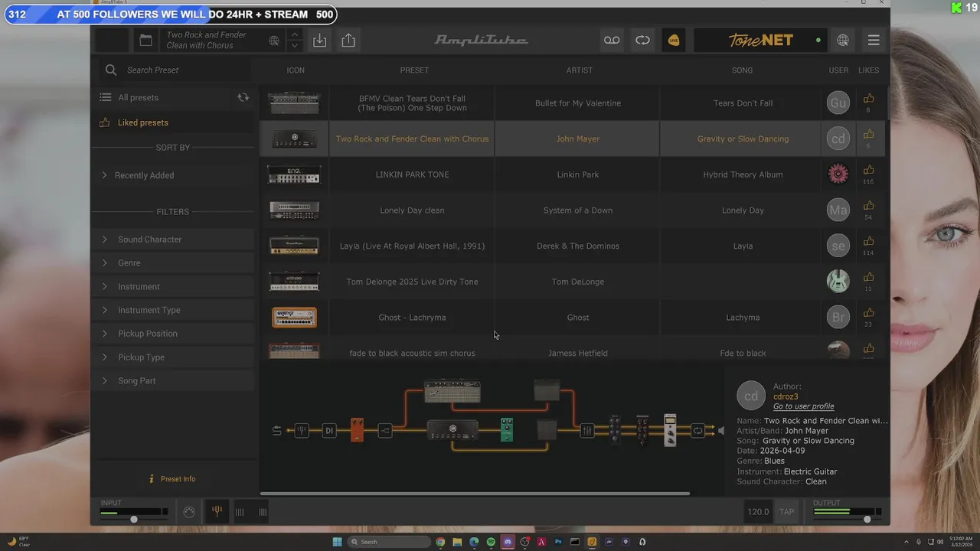
Task: Expand the Recently Added sort option
Action: (x=173, y=175)
